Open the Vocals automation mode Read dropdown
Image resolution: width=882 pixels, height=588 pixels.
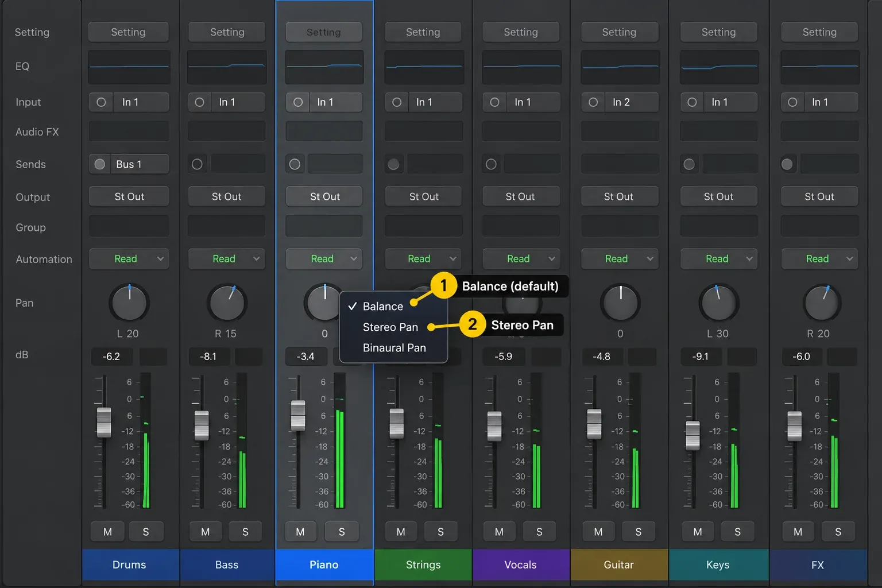(521, 259)
